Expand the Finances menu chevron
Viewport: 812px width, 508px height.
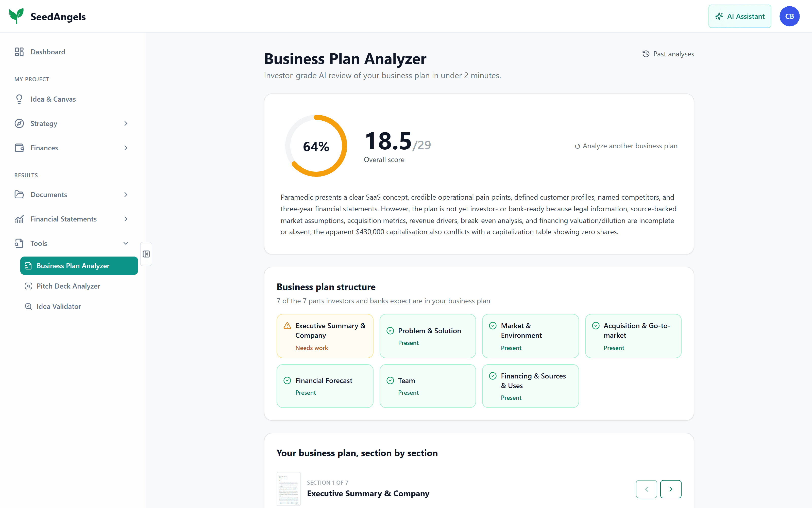126,148
